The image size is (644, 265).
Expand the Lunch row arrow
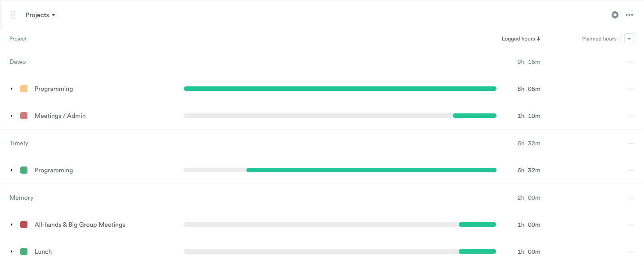[12, 252]
